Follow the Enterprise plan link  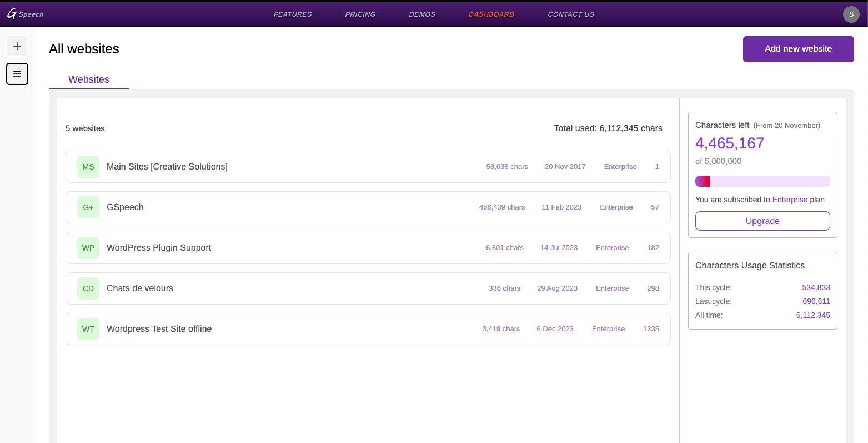(790, 200)
